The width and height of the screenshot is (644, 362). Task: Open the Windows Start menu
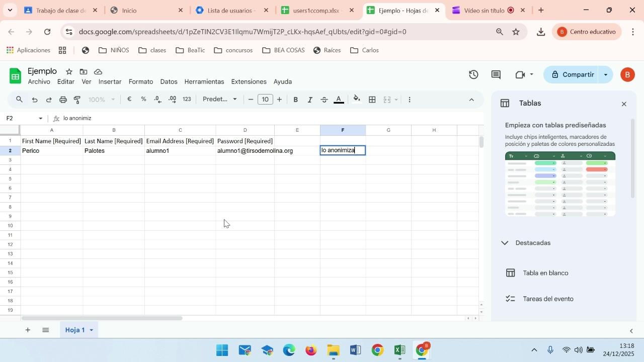(222, 350)
